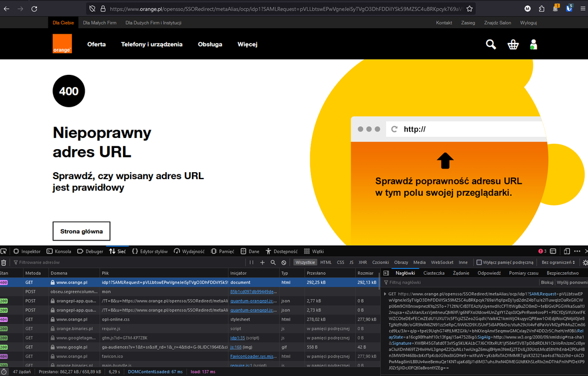Image resolution: width=588 pixels, height=376 pixels.
Task: Reload the page with browser refresh icon
Action: 34,9
